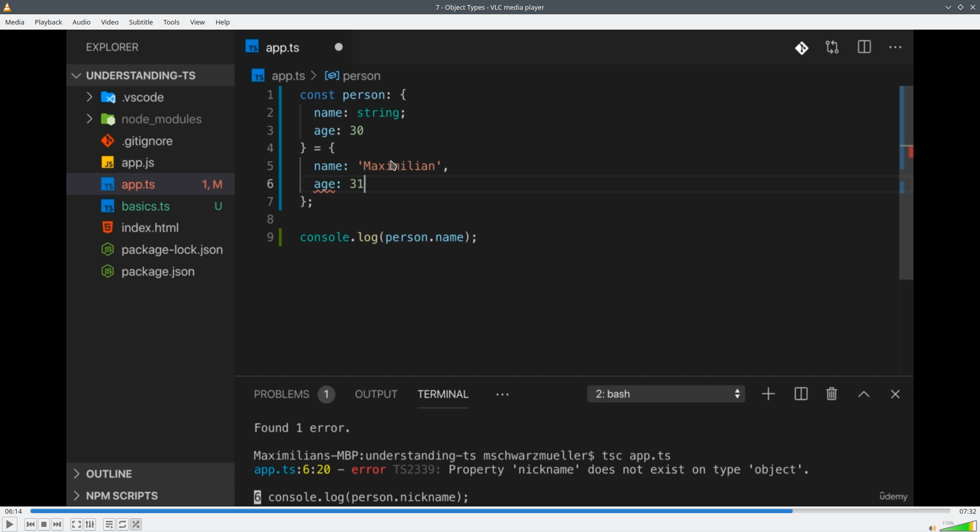The width and height of the screenshot is (980, 532).
Task: Seek in the playback progress bar
Action: (490, 511)
